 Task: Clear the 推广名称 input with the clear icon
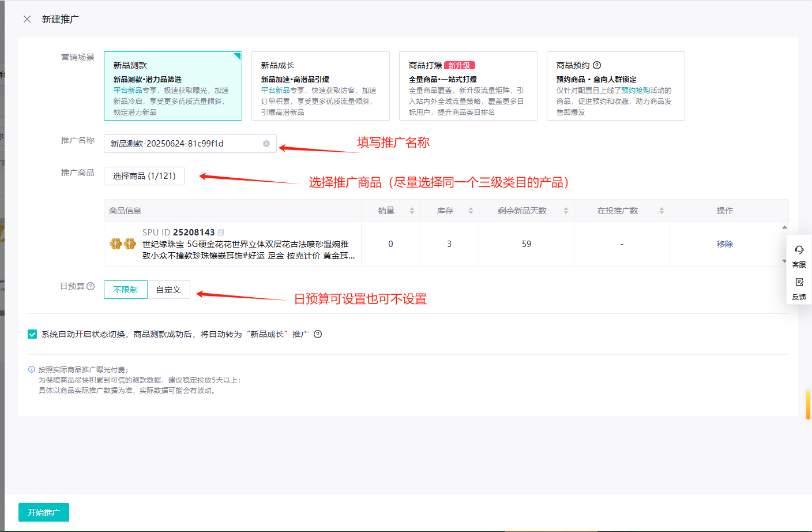(x=266, y=144)
